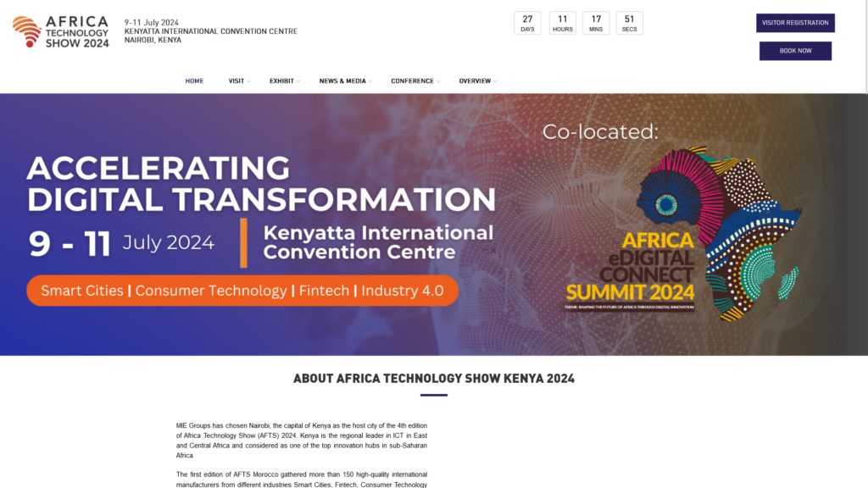868x488 pixels.
Task: Click the BOOK NOW button
Action: coord(795,51)
